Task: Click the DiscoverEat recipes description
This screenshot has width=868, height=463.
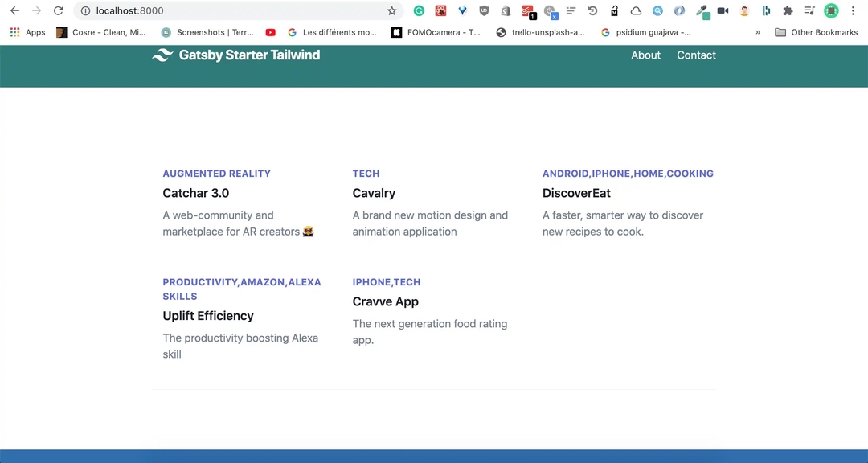Action: tap(623, 223)
